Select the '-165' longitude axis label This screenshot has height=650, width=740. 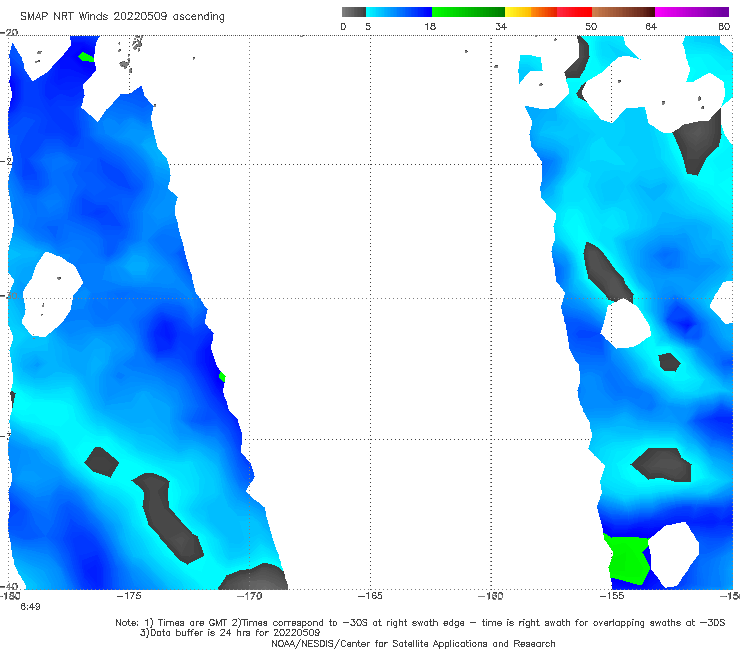click(x=370, y=596)
